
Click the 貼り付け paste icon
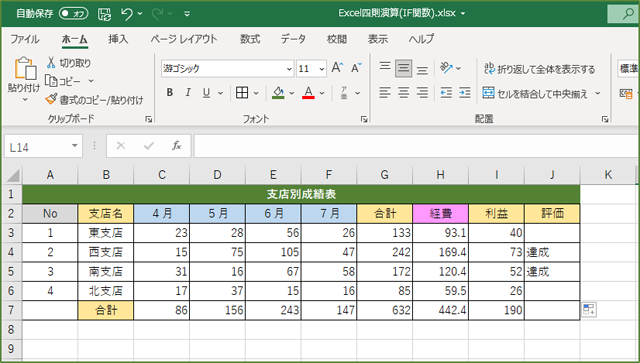click(25, 68)
